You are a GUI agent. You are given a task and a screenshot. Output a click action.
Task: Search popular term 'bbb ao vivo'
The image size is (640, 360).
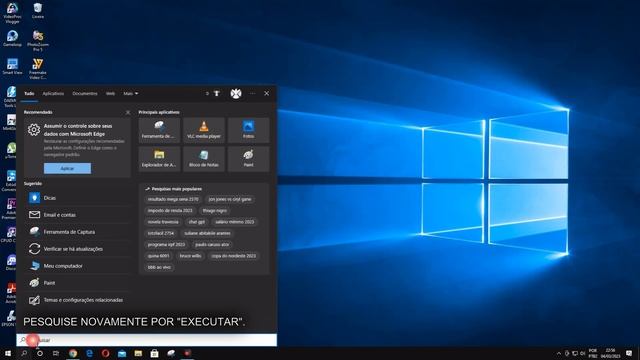coord(159,267)
